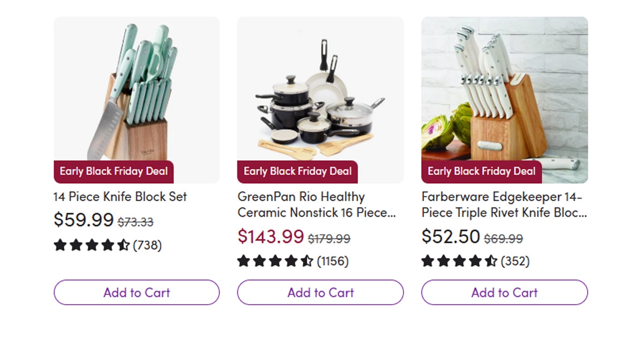644x340 pixels.
Task: Click the Farberware Edgekeeper star rating icons
Action: (x=459, y=261)
